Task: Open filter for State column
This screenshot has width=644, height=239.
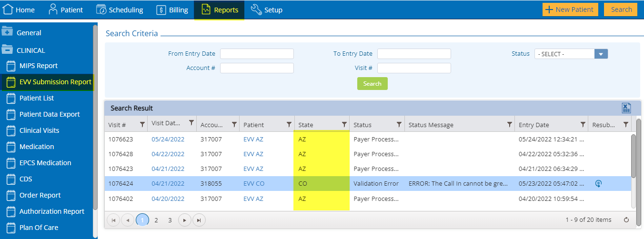Action: (344, 125)
